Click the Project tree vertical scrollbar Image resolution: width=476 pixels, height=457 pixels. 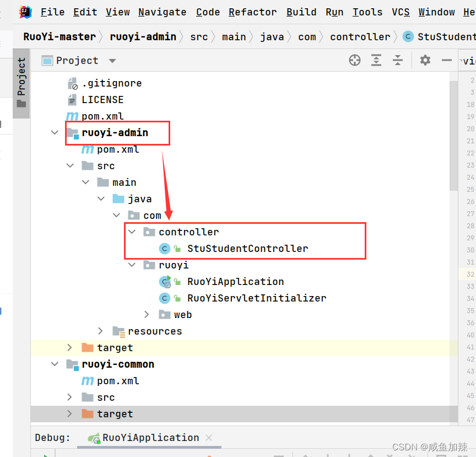coord(453,136)
